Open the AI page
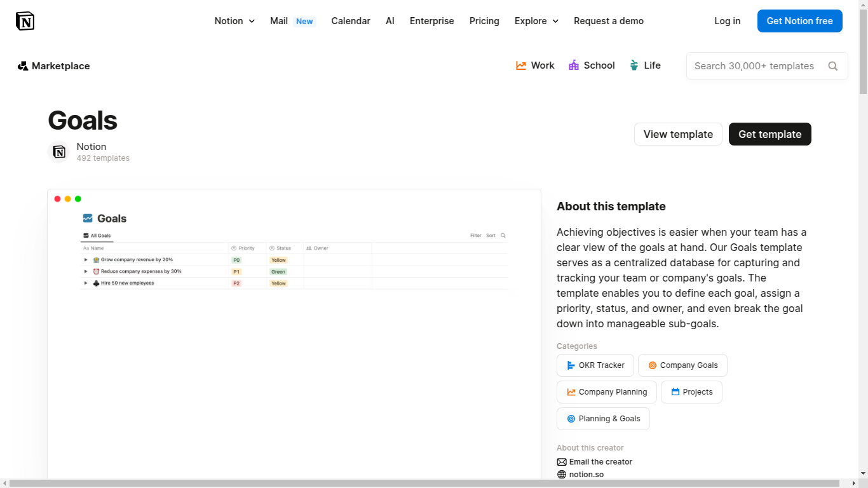The image size is (868, 488). (390, 21)
